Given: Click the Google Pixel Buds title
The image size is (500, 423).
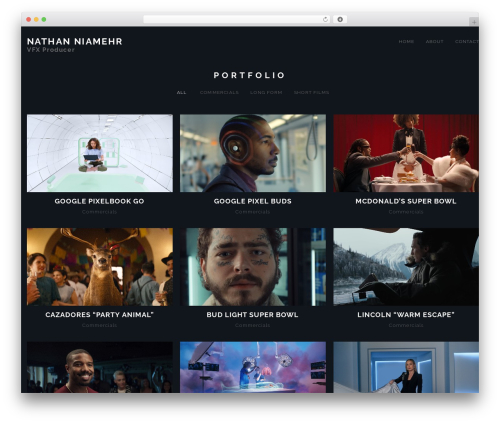Looking at the screenshot, I should pos(253,201).
